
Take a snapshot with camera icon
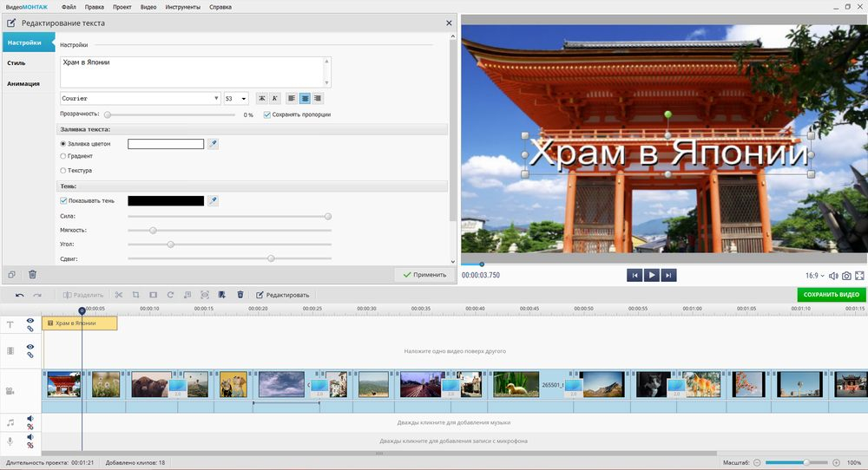(846, 276)
